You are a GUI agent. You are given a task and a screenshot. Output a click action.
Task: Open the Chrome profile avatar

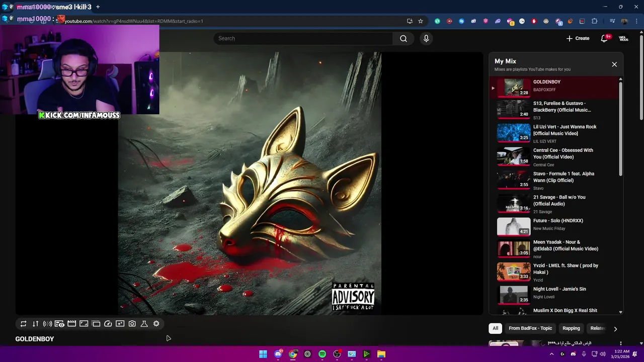click(624, 21)
